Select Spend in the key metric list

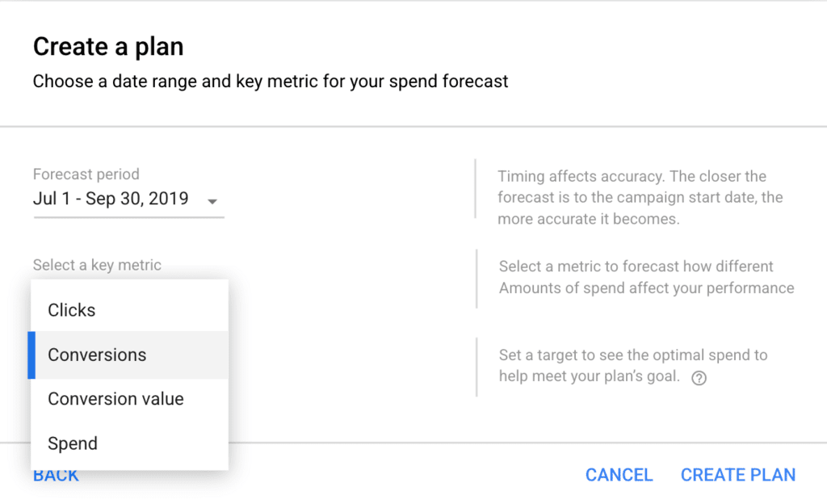(130, 443)
